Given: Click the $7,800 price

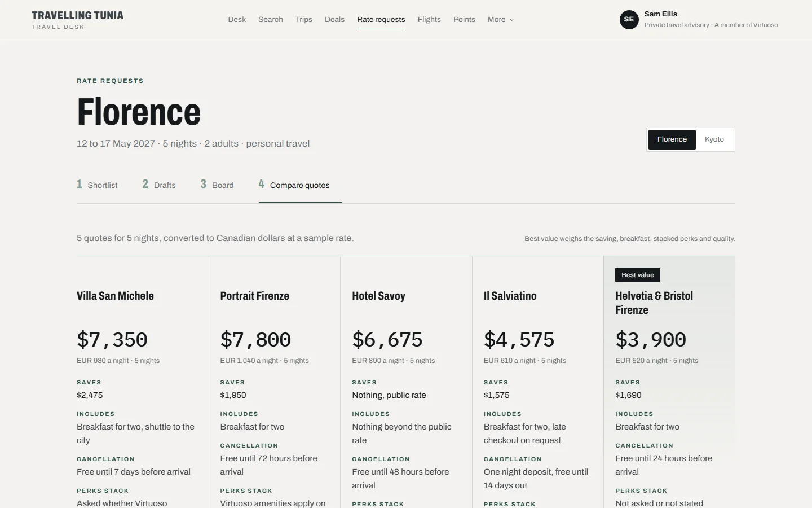Looking at the screenshot, I should pos(255,340).
